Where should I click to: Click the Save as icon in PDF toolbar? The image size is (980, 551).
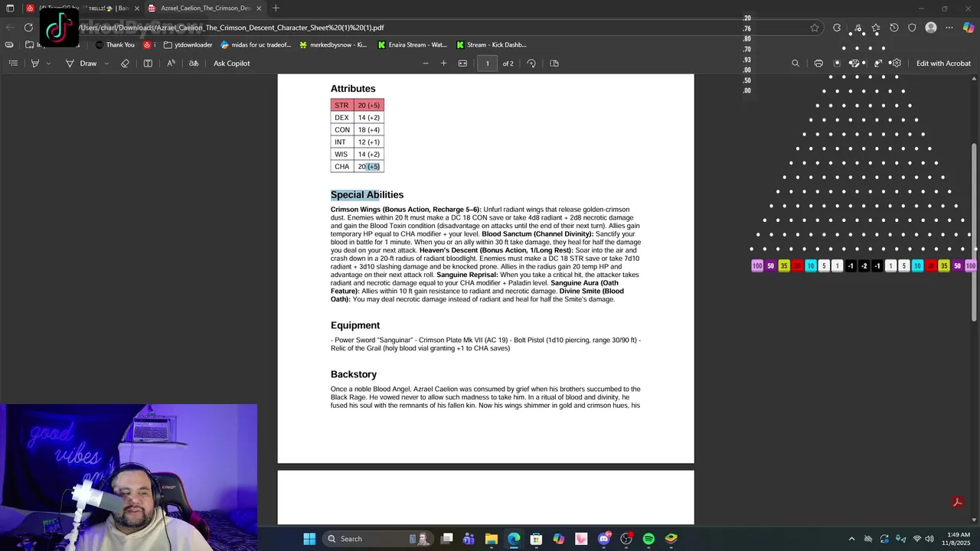coord(855,64)
